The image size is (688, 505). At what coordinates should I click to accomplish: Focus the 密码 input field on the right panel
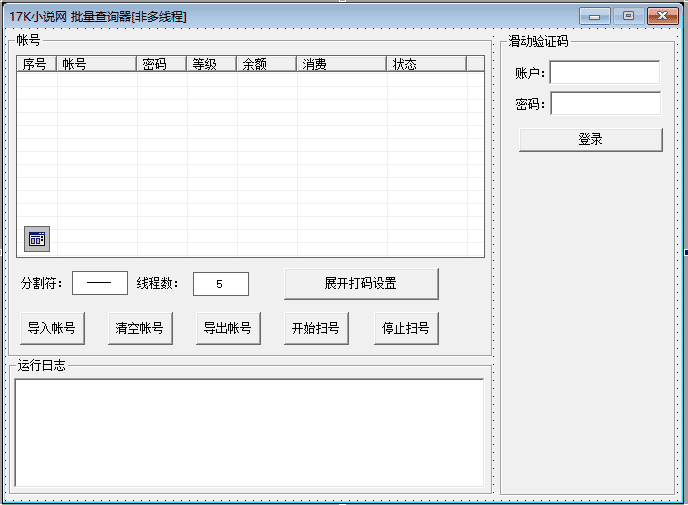point(606,103)
